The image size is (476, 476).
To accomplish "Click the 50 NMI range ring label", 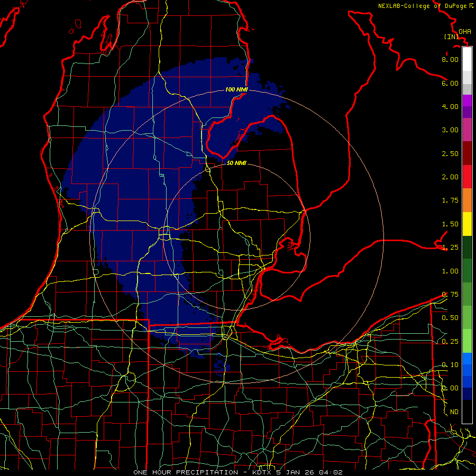I will pos(236,163).
